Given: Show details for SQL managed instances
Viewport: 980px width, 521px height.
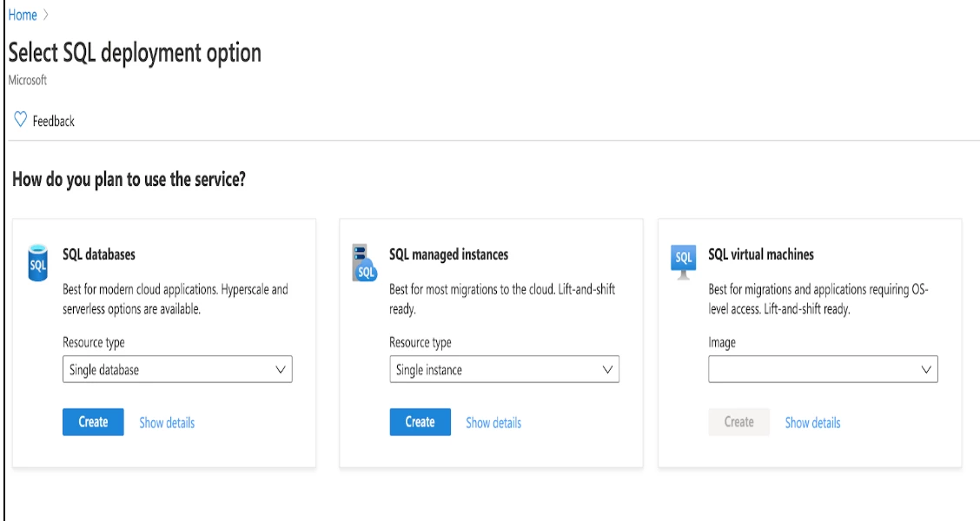Looking at the screenshot, I should click(x=492, y=422).
